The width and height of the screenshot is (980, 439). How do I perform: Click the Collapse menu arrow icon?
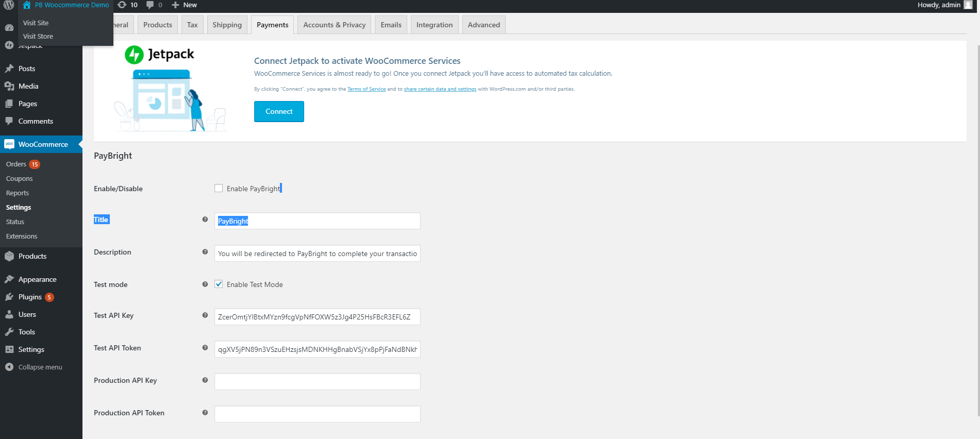click(x=9, y=367)
